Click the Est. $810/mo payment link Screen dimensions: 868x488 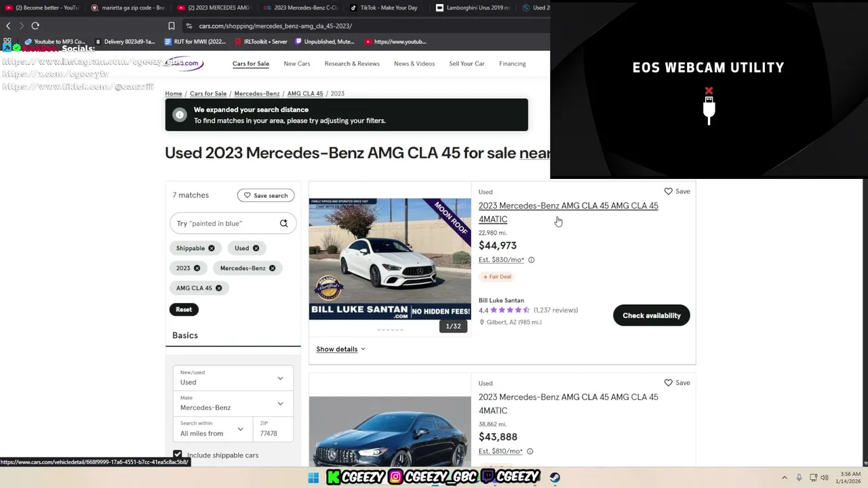pyautogui.click(x=500, y=451)
